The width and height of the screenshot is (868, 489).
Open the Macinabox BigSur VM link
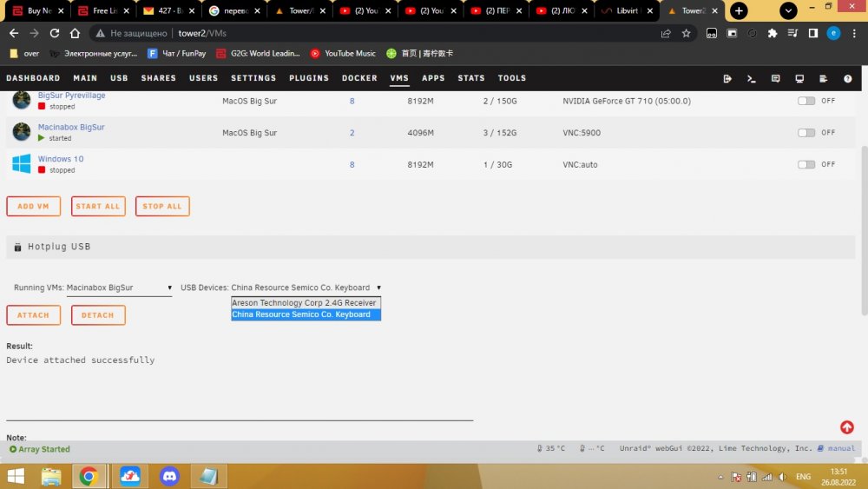[71, 127]
